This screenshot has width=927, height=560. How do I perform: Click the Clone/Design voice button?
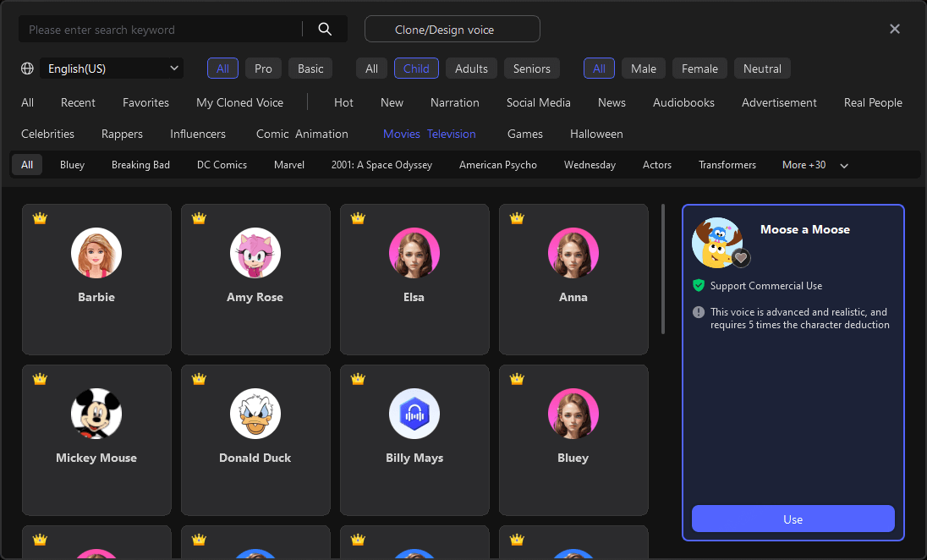click(x=453, y=29)
